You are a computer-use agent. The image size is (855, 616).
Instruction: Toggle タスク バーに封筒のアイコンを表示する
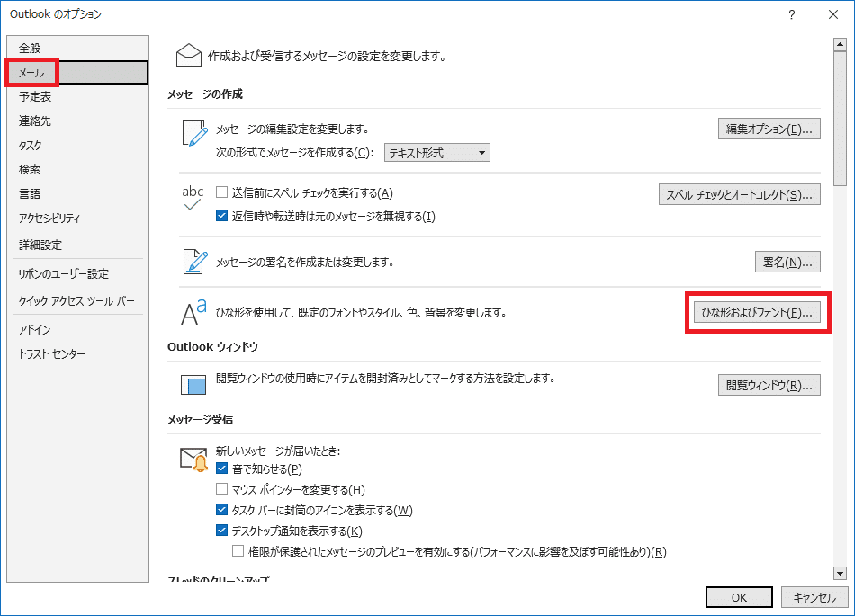point(222,510)
